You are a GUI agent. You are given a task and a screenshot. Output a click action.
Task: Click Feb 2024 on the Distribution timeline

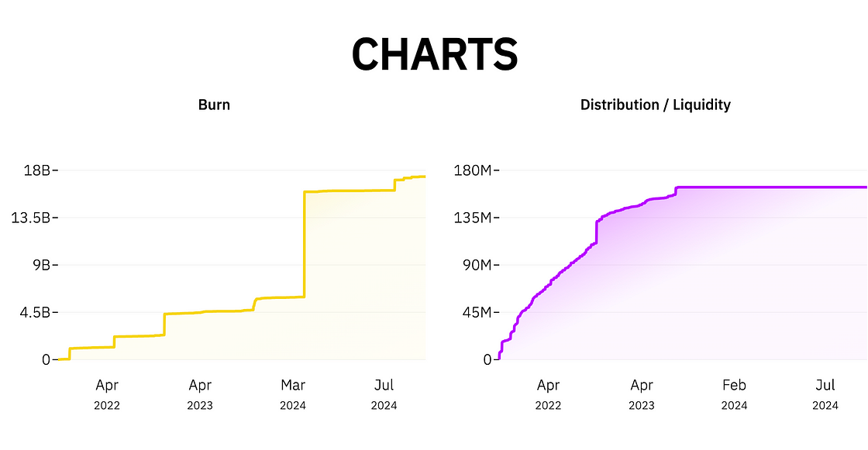(x=734, y=393)
